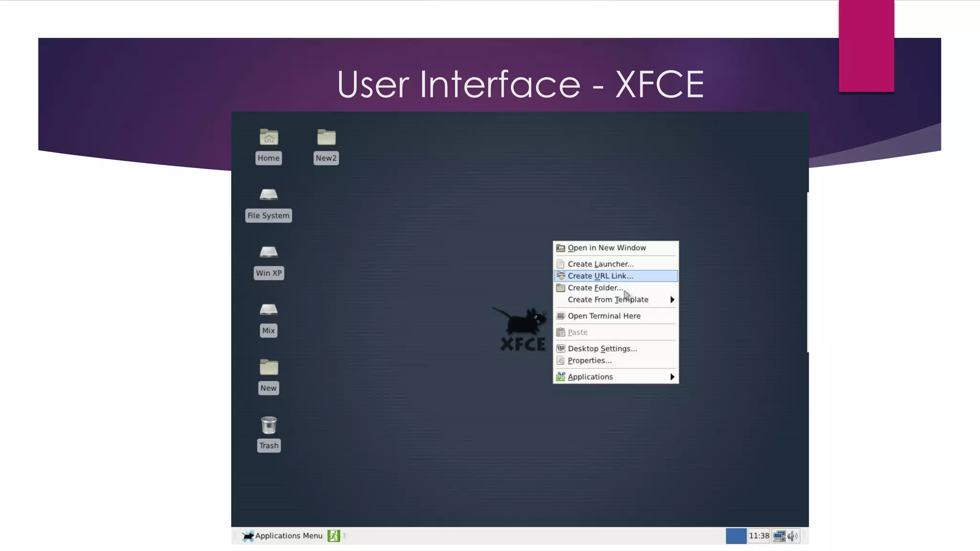Select the blue workspace switcher box
The image size is (980, 551).
736,536
